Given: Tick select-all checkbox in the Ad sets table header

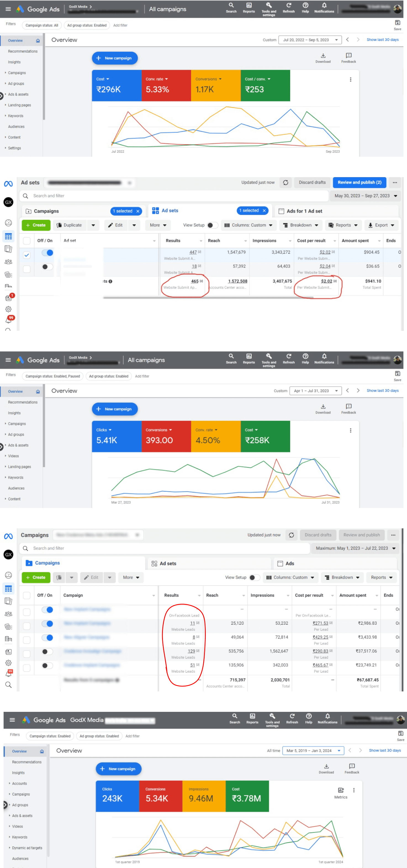Looking at the screenshot, I should click(27, 241).
